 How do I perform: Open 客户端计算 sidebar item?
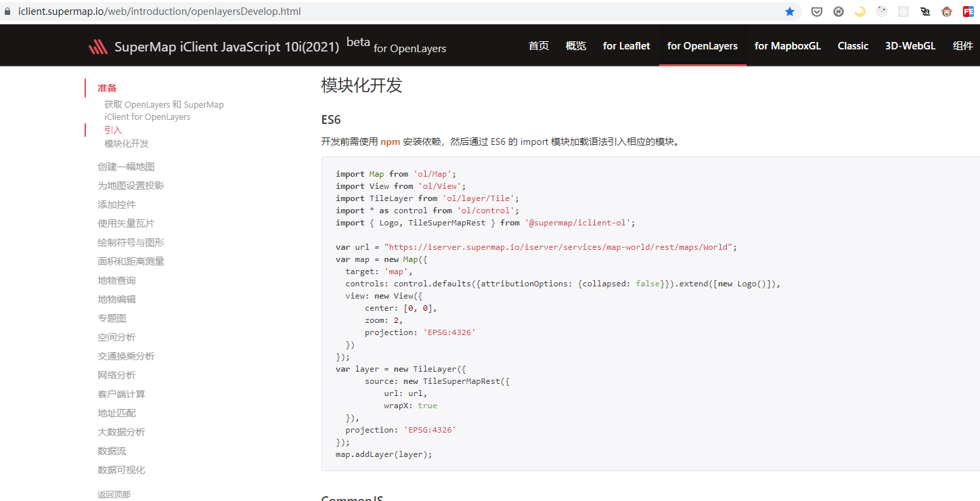121,394
